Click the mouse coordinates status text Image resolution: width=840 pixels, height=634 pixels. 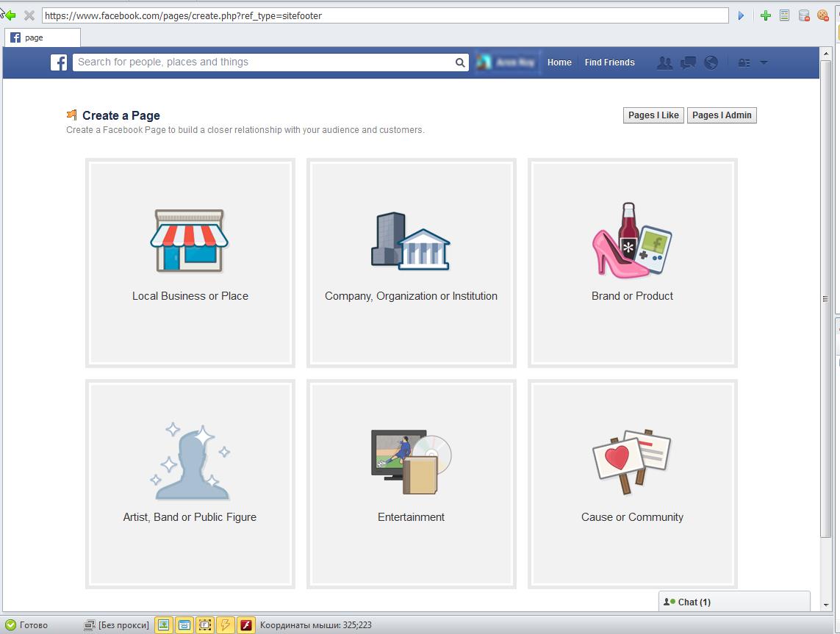315,625
